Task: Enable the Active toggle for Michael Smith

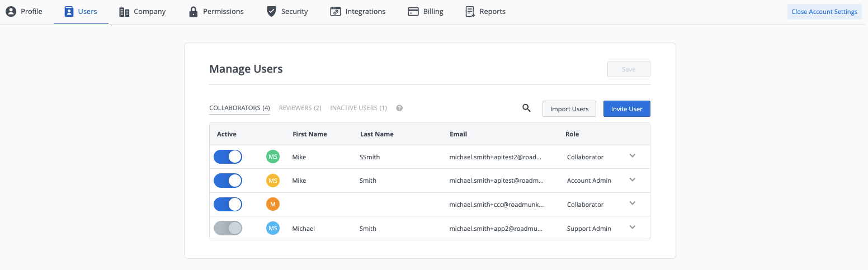Action: pos(228,228)
